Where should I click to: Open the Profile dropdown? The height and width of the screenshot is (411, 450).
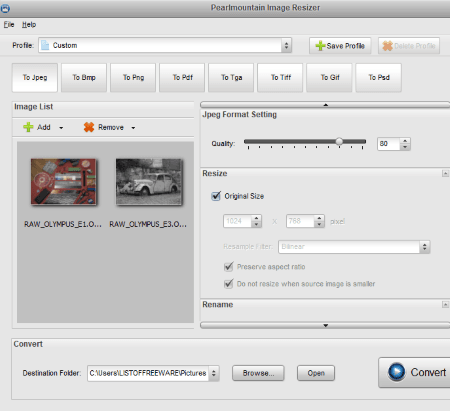click(x=286, y=45)
